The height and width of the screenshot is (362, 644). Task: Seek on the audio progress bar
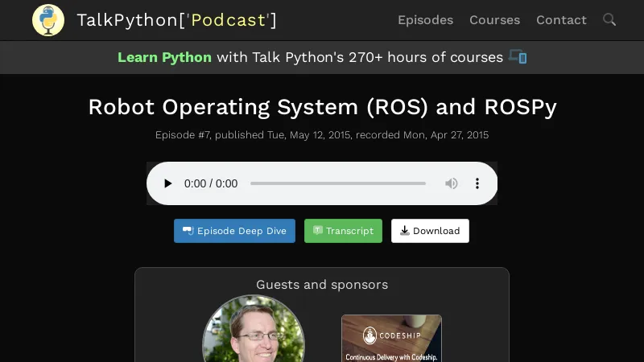tap(338, 183)
